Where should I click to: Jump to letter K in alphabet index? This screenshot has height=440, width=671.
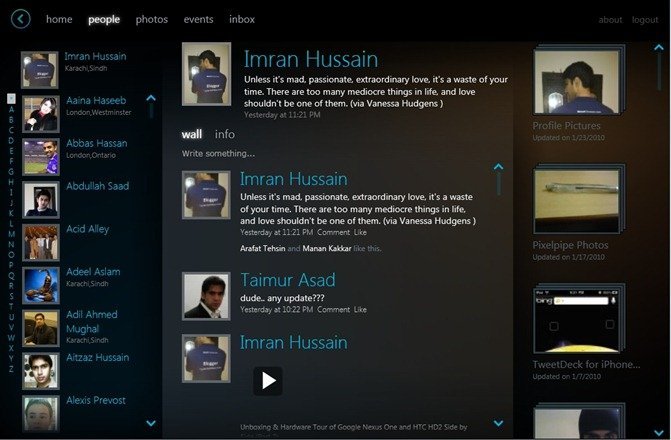pyautogui.click(x=12, y=213)
